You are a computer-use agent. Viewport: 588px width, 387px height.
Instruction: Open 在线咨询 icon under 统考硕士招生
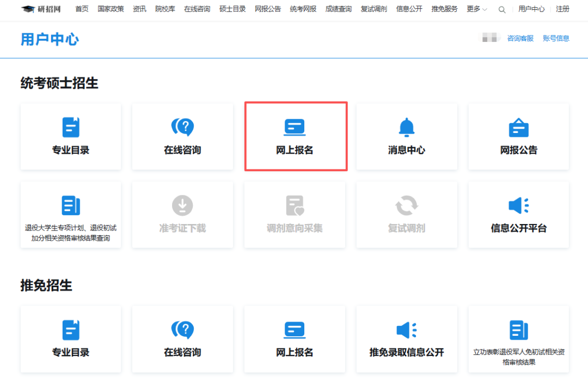coord(182,127)
